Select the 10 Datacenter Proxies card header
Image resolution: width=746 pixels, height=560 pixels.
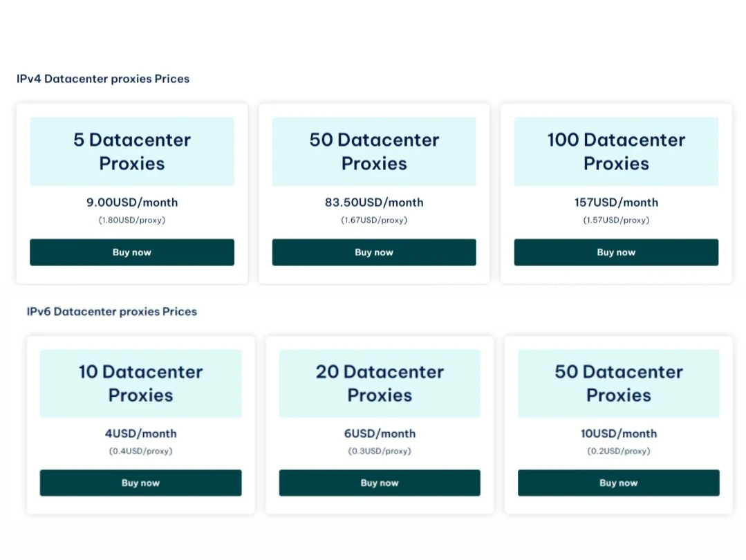tap(140, 383)
